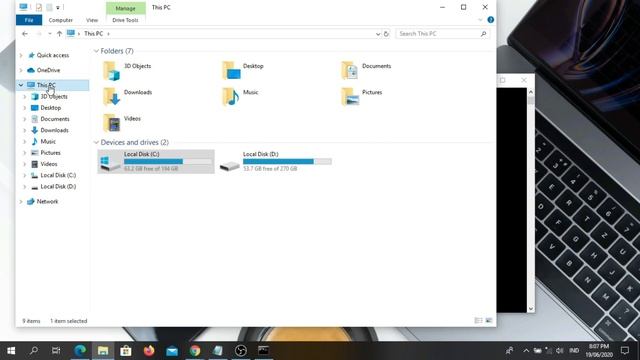Screen dimensions: 640x360
Task: Click the Local Disk (D:) usage bar
Action: tap(287, 162)
